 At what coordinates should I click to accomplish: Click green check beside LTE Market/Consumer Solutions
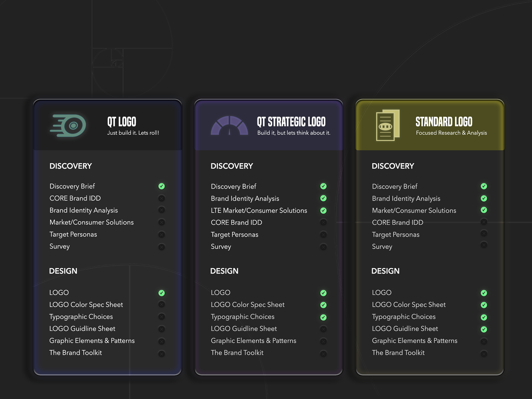point(323,211)
